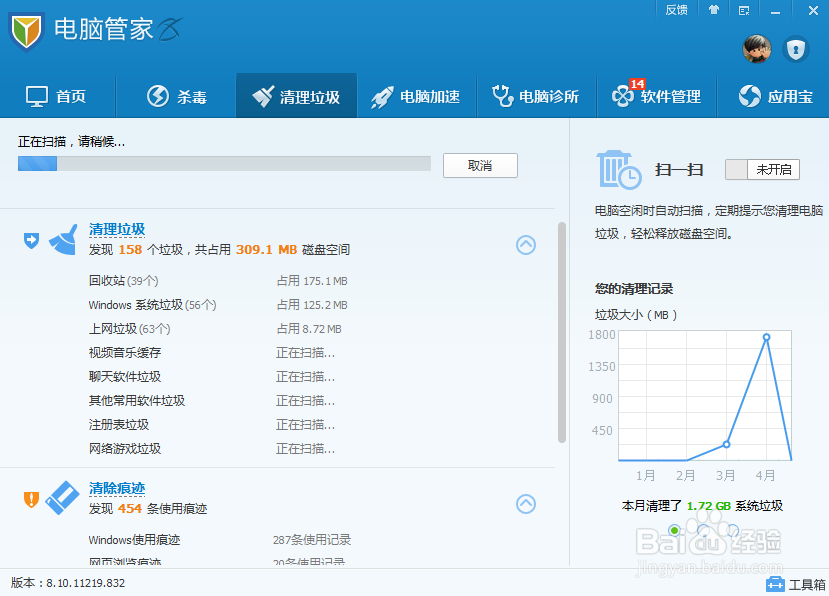Click the 清理垃圾 section heading link

pos(117,229)
